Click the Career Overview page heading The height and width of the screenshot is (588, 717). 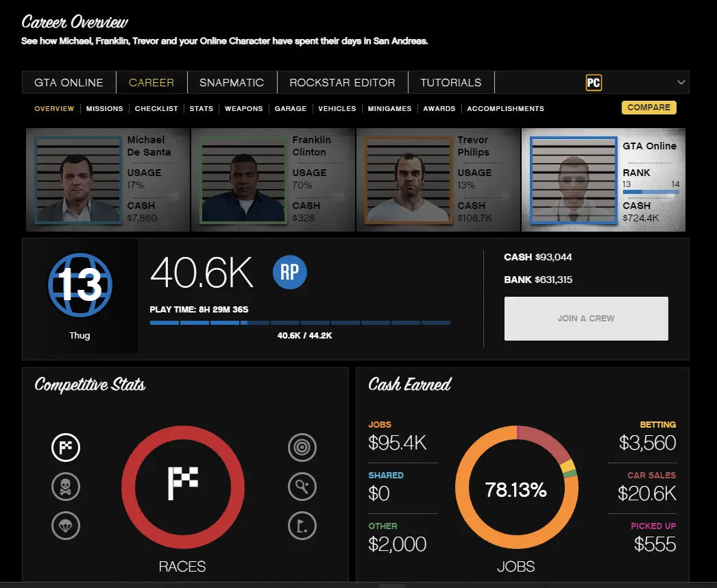click(75, 22)
